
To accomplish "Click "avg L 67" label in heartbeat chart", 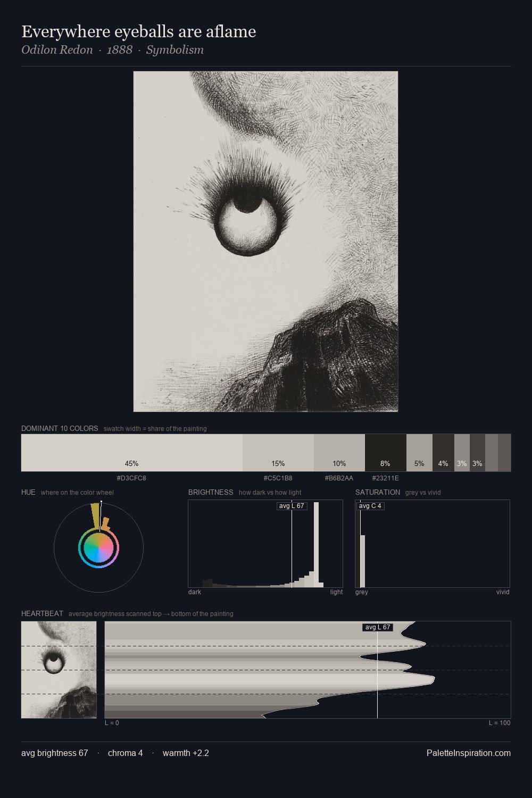I will pyautogui.click(x=378, y=627).
